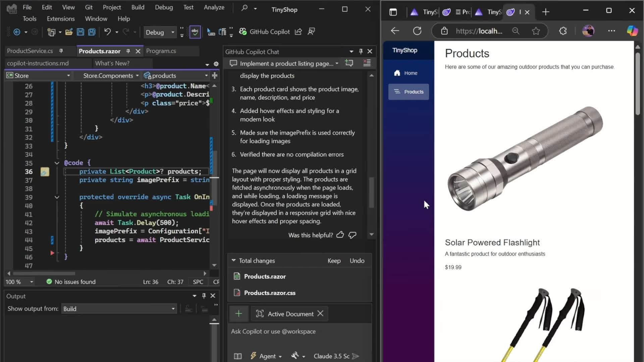Click the Save All toolbar icon
This screenshot has height=362, width=644.
(92, 32)
